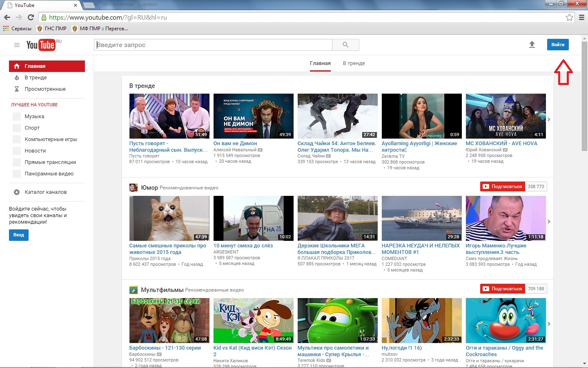
Task: Open a new browser tab
Action: (x=89, y=5)
